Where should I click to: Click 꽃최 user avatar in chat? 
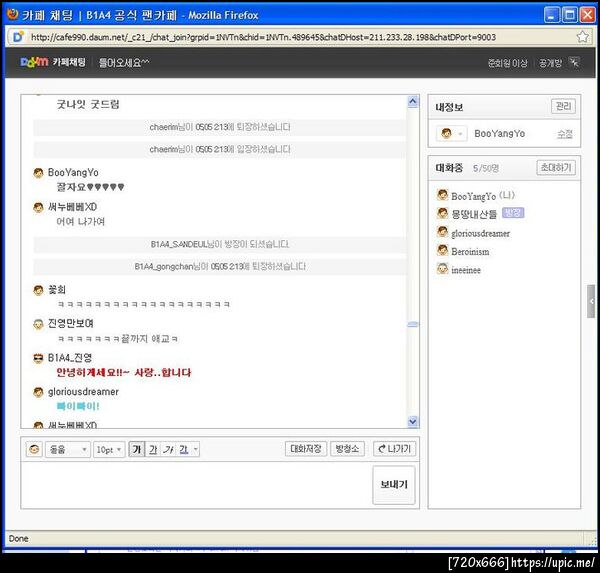38,290
